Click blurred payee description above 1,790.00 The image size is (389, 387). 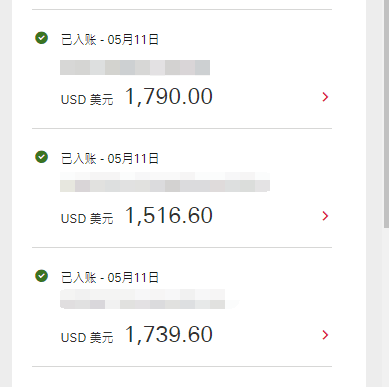pos(135,68)
